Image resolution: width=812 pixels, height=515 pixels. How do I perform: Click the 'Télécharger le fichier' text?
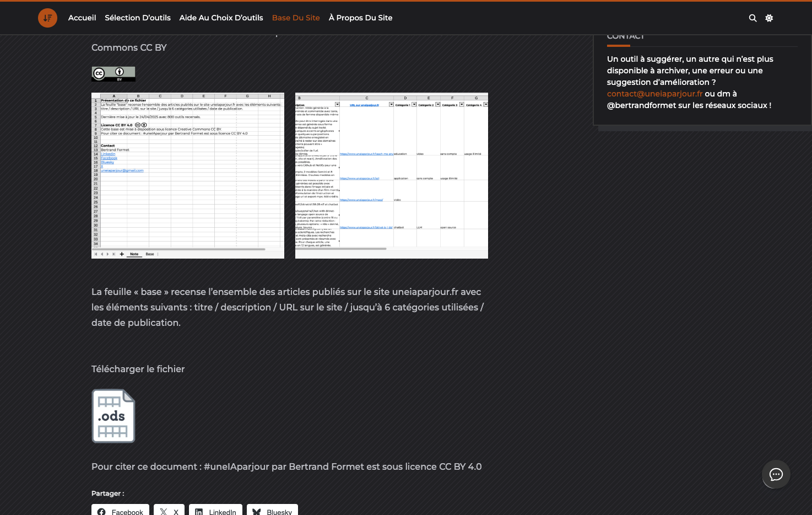pos(138,369)
